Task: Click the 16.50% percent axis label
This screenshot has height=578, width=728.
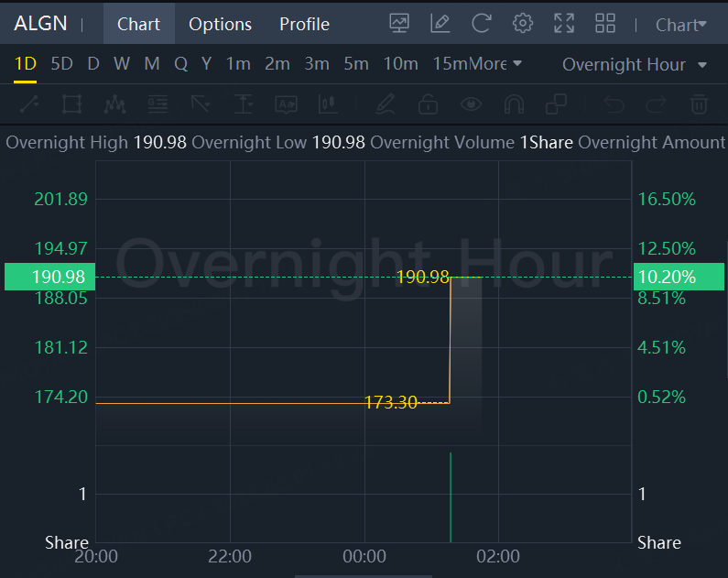Action: coord(667,199)
